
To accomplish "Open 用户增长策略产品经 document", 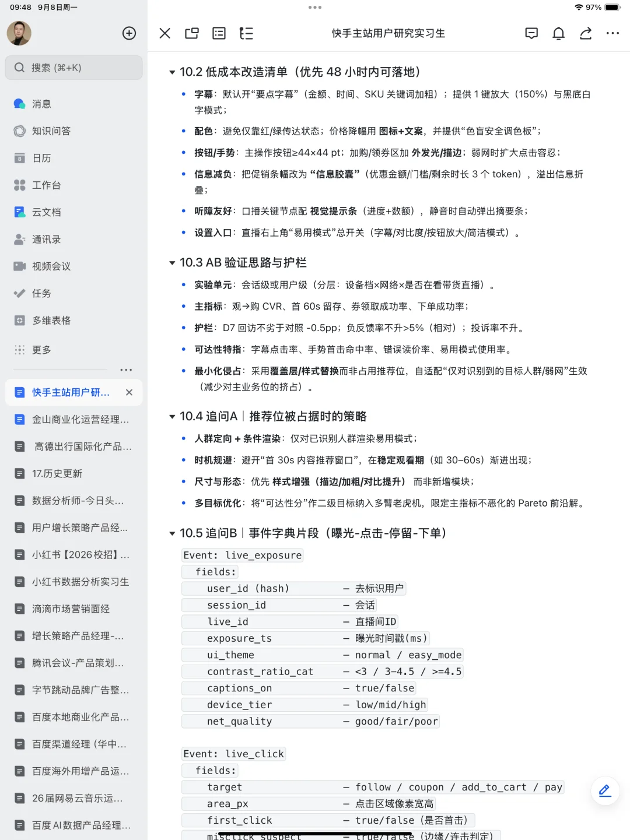I will click(x=73, y=528).
